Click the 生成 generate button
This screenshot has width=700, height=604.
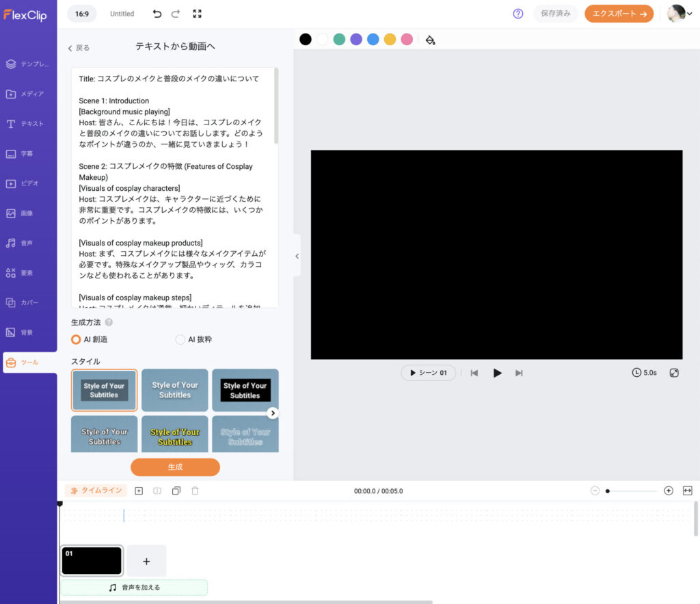174,467
